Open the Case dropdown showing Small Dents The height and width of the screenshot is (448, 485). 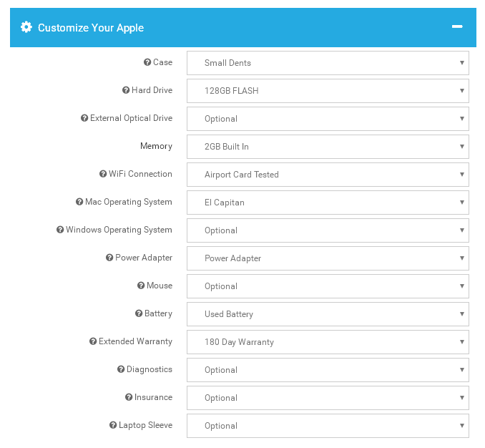coord(328,63)
